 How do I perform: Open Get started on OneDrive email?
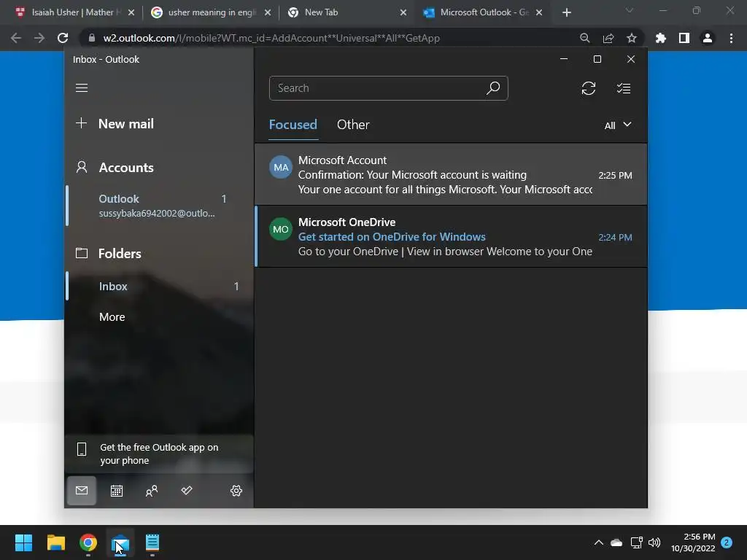click(451, 236)
